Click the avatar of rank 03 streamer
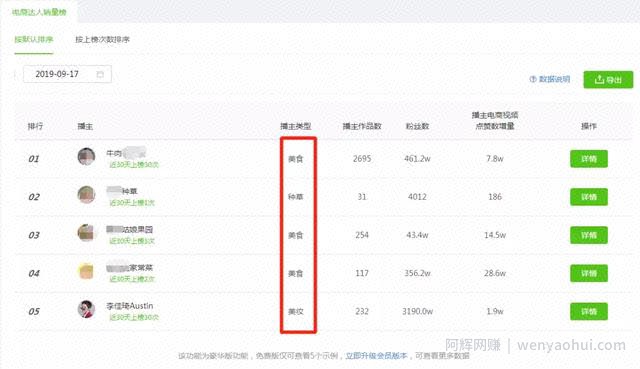The width and height of the screenshot is (640, 369). click(86, 233)
